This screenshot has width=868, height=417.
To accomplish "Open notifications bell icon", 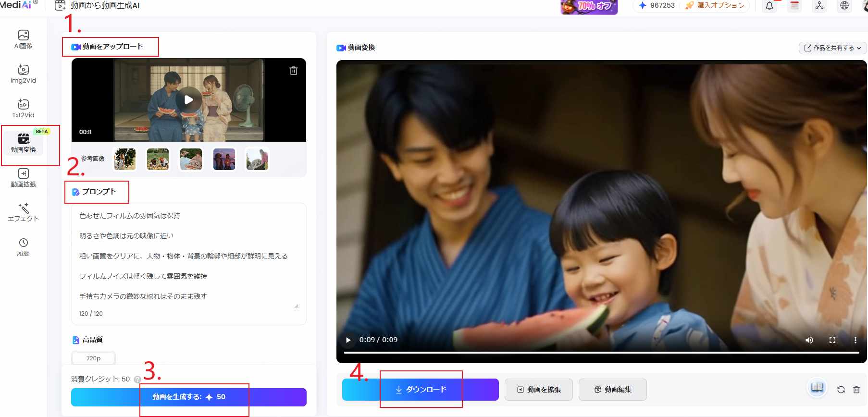I will 769,6.
